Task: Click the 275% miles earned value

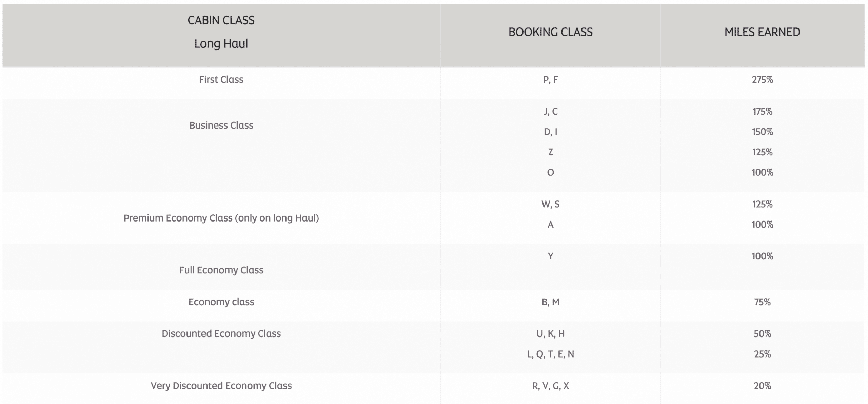Action: [762, 80]
